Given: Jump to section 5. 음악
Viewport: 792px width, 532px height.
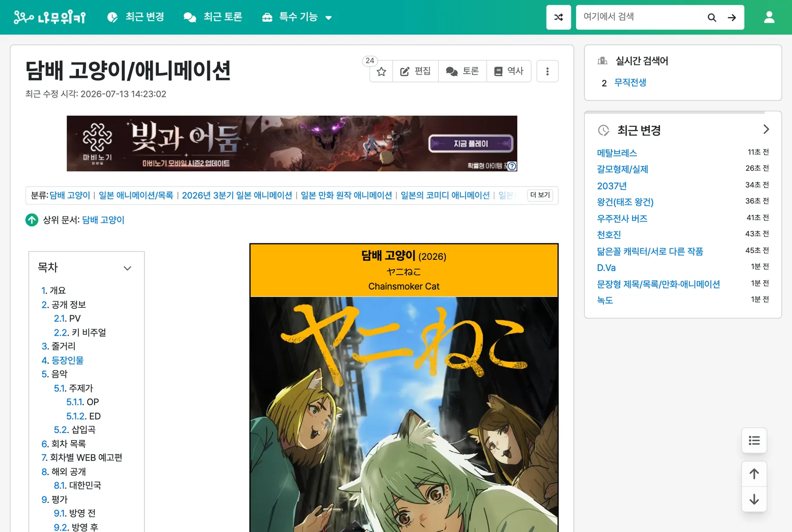Looking at the screenshot, I should (x=55, y=374).
